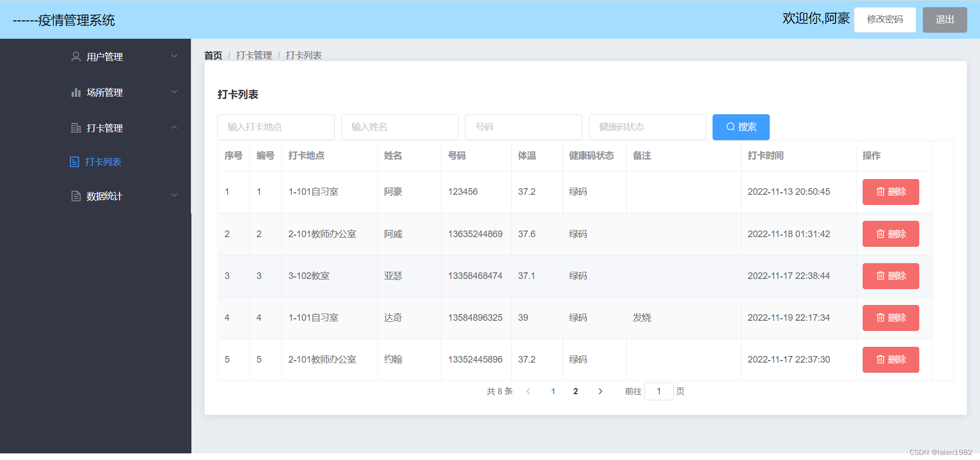Expand 数据统计 menu chevron
980x460 pixels.
coord(174,195)
